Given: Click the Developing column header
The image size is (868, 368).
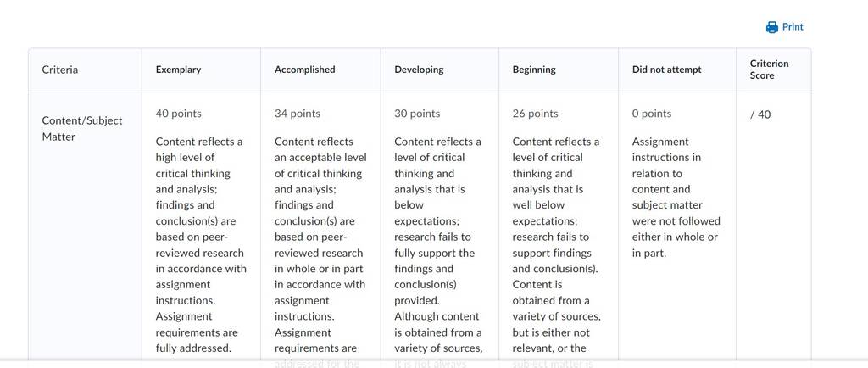Looking at the screenshot, I should pos(419,70).
